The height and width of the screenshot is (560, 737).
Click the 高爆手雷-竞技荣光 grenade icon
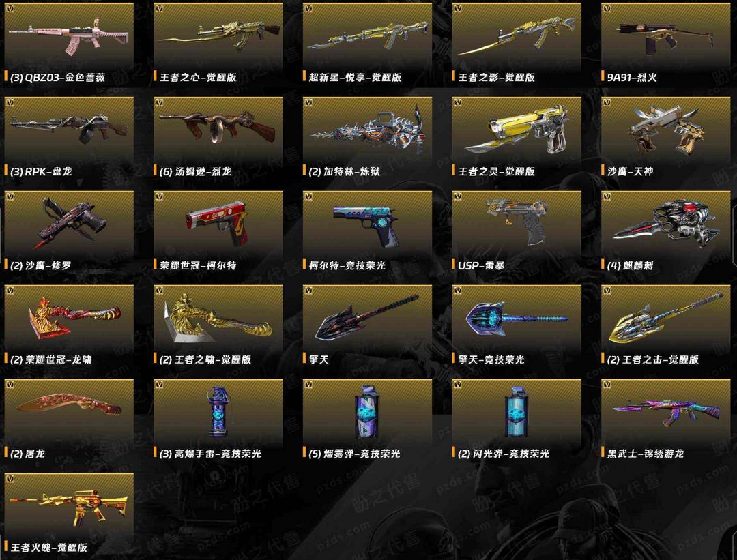point(218,412)
